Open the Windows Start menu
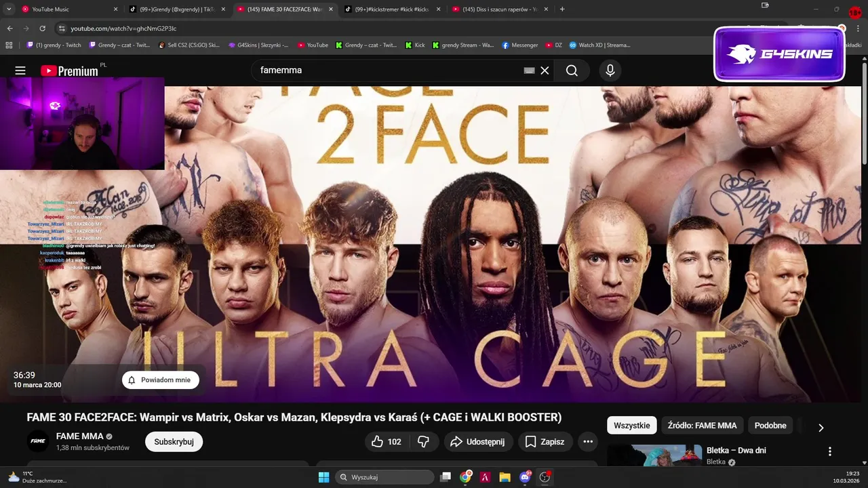868x488 pixels. point(323,477)
